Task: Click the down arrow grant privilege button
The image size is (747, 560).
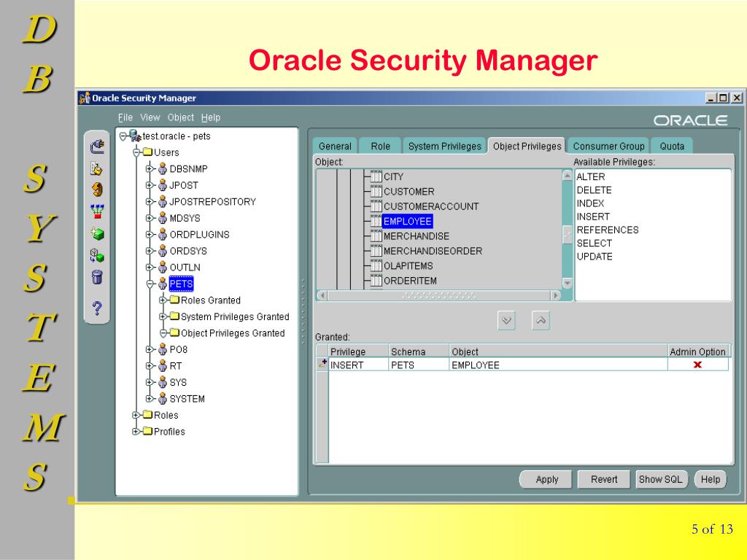Action: (506, 321)
